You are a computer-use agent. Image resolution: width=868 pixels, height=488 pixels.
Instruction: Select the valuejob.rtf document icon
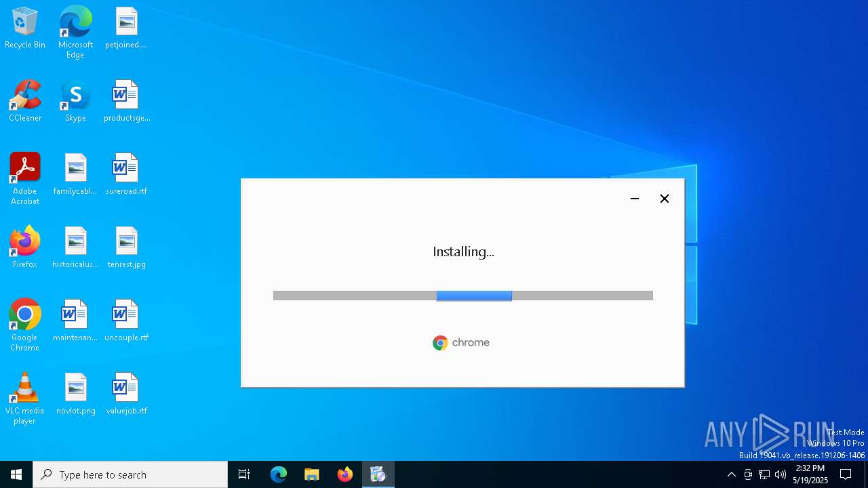point(126,394)
